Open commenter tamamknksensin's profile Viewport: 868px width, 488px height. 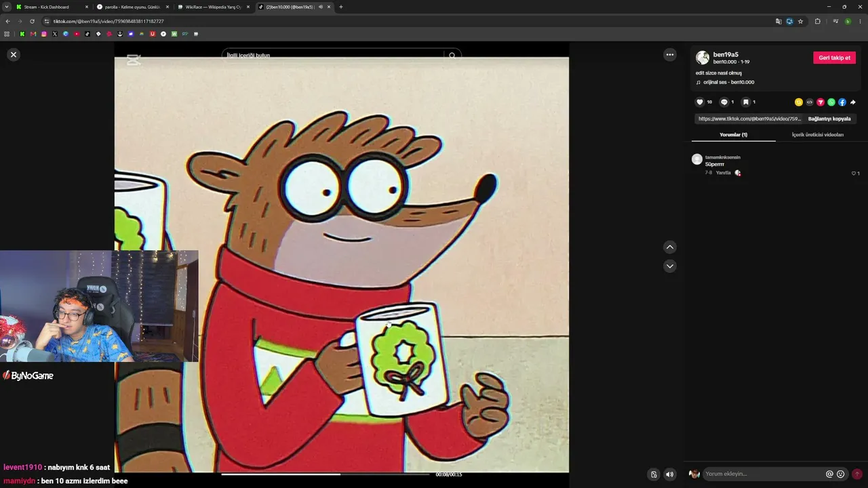[723, 157]
